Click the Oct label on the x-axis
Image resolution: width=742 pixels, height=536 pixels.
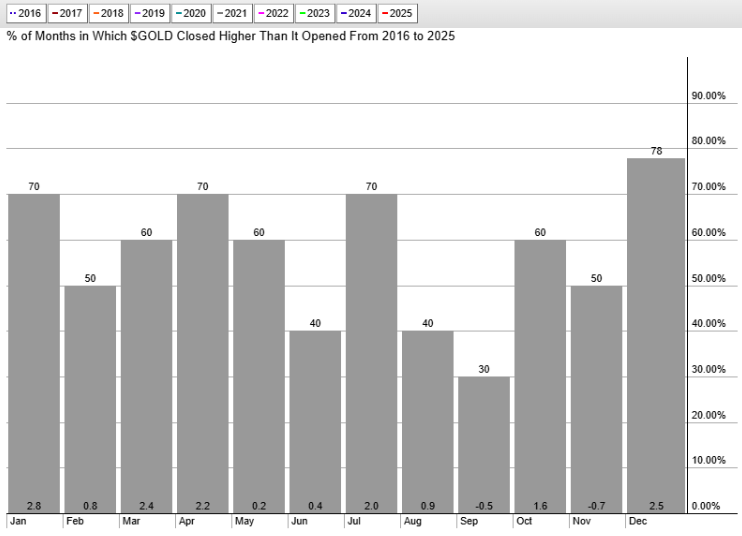pyautogui.click(x=522, y=521)
